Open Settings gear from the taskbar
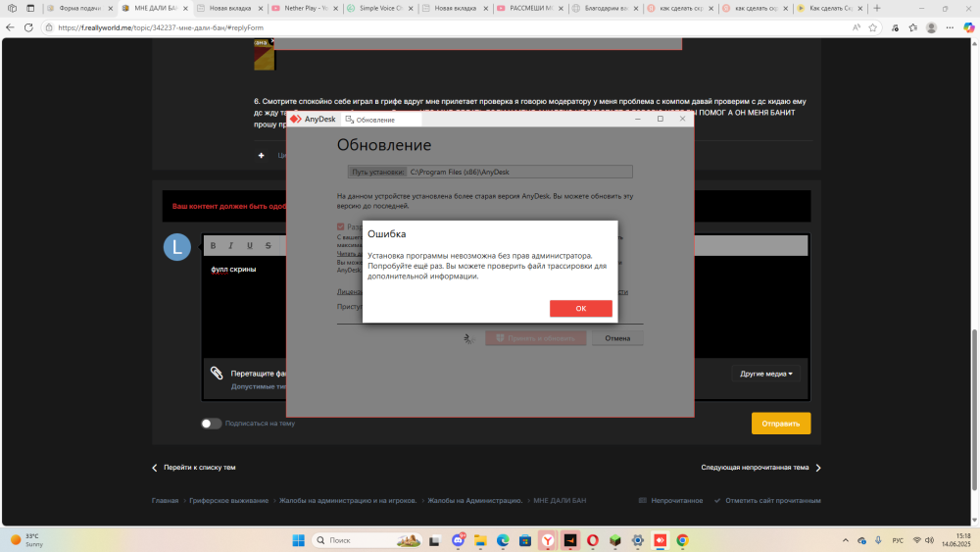This screenshot has height=552, width=980. [638, 540]
